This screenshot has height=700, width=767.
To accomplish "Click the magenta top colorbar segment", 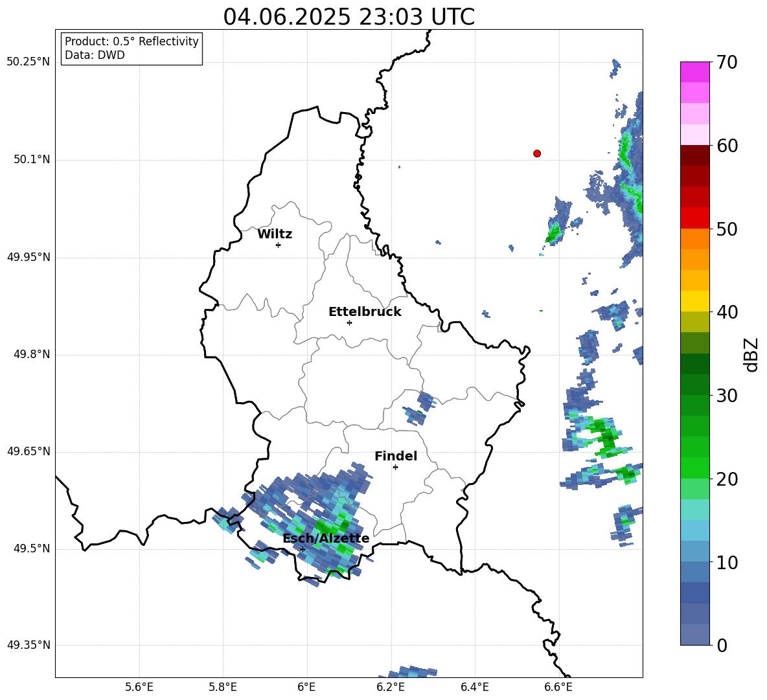I will (694, 72).
